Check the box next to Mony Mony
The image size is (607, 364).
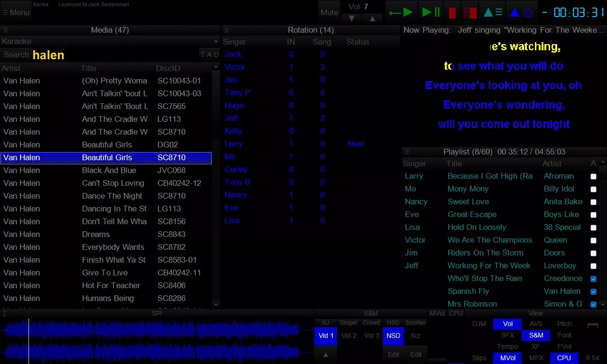[x=593, y=189]
